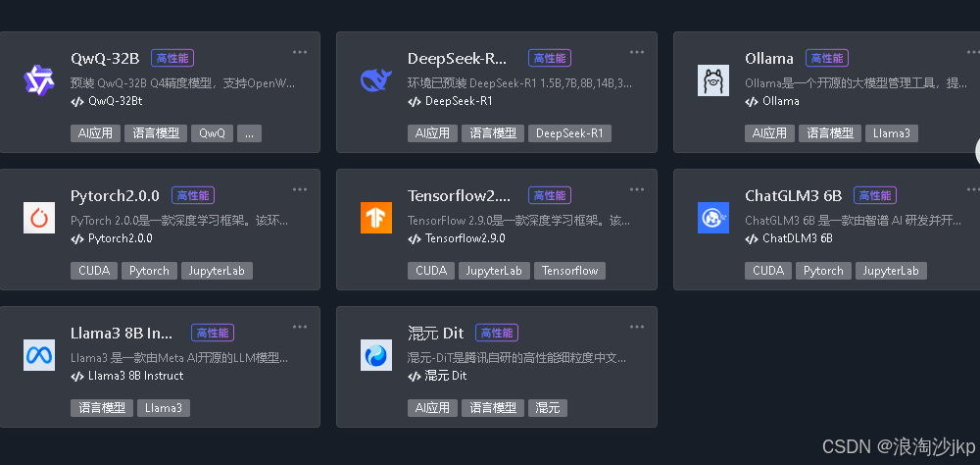980x465 pixels.
Task: Select CUDA tag on ChatGLM3 6B card
Action: [x=768, y=271]
